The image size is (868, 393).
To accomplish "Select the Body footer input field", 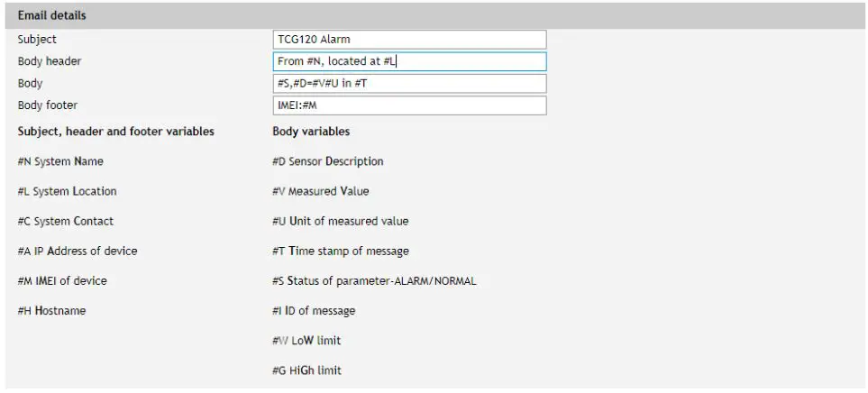I will [x=409, y=105].
